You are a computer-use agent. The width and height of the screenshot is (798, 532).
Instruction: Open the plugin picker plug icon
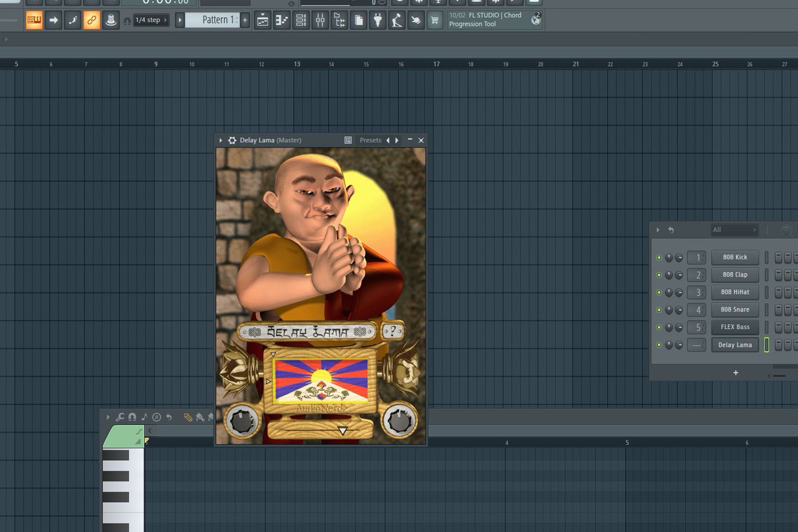(x=378, y=20)
